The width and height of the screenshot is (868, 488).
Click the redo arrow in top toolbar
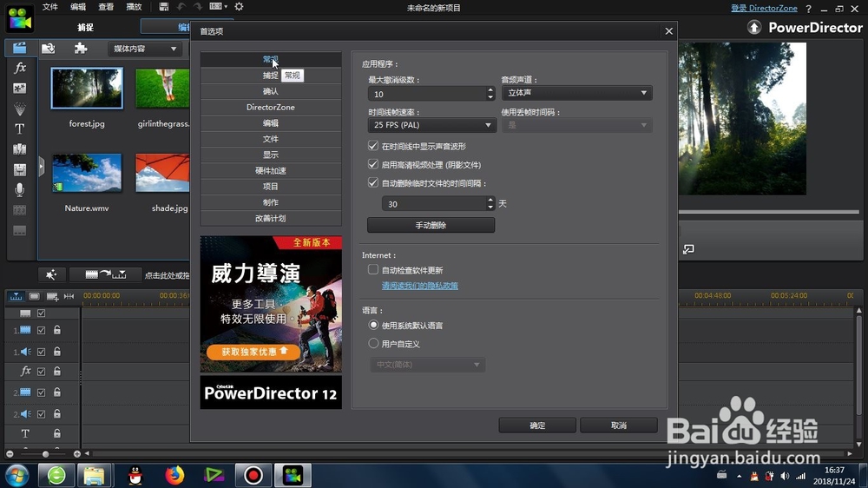pyautogui.click(x=198, y=7)
